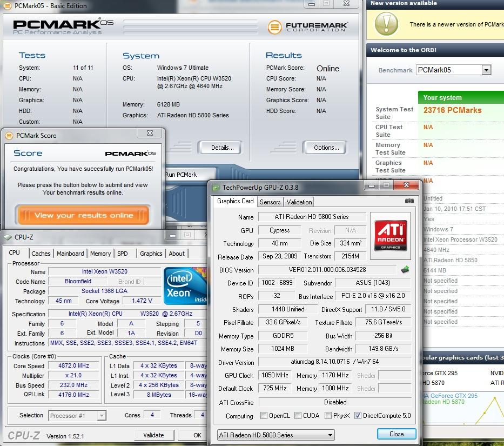Viewport: 504px width, 446px height.
Task: Switch to the Sensors tab in GPU-Z
Action: (x=270, y=202)
